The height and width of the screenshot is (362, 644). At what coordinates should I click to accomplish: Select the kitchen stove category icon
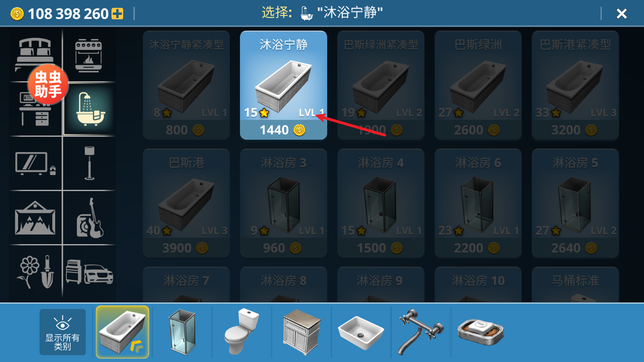pos(89,56)
